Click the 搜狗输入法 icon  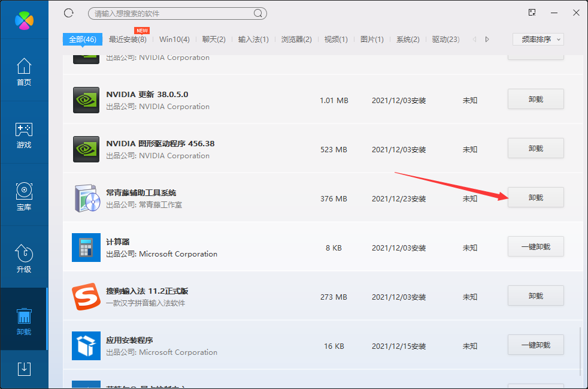(86, 297)
